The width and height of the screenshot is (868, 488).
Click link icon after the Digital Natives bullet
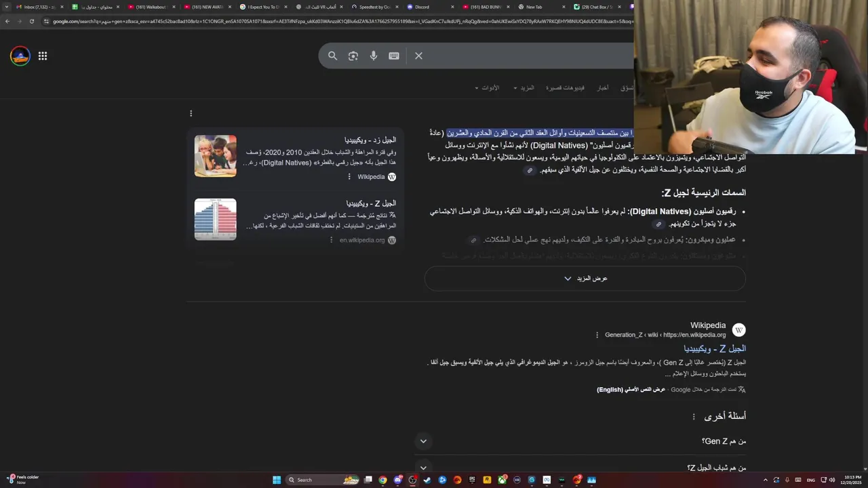pos(658,224)
